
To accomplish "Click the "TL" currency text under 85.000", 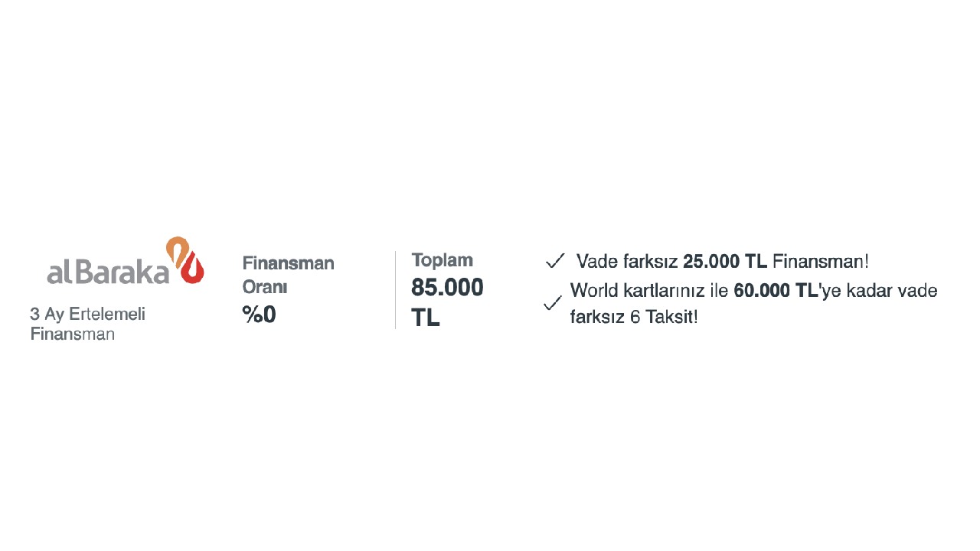I will click(425, 318).
